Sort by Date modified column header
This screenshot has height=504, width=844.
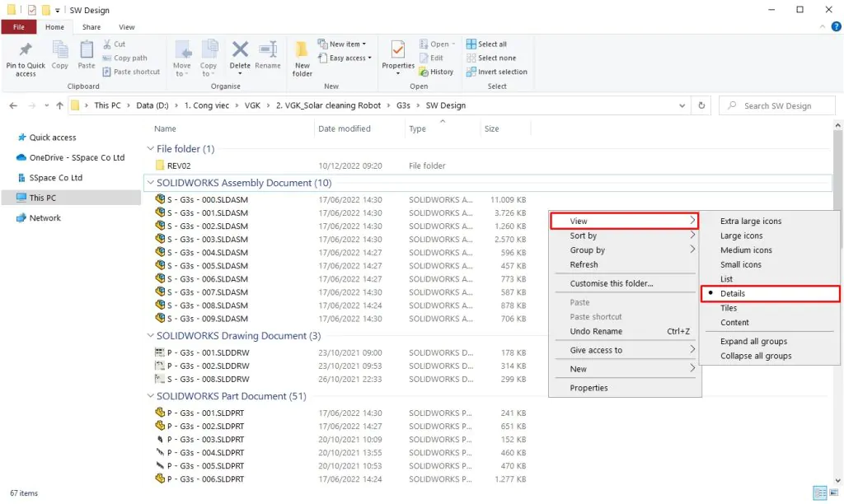pos(344,128)
